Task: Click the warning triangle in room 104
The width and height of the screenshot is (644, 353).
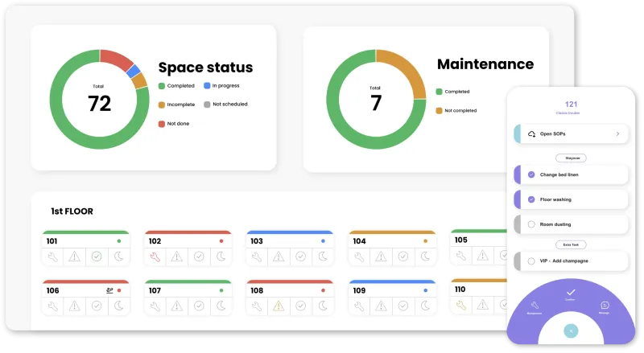Action: 381,257
